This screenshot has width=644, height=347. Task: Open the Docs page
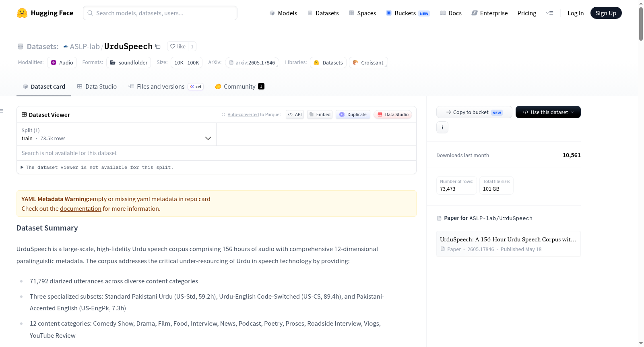(451, 13)
